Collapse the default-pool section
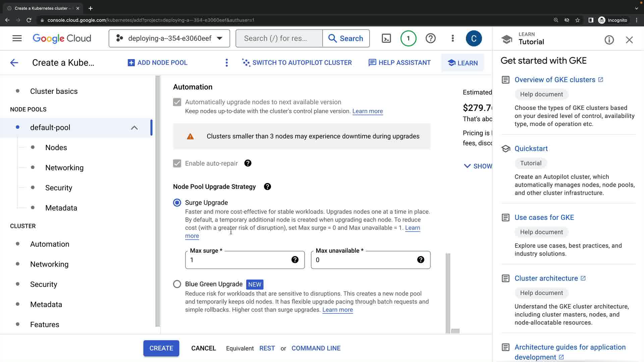 (x=134, y=128)
